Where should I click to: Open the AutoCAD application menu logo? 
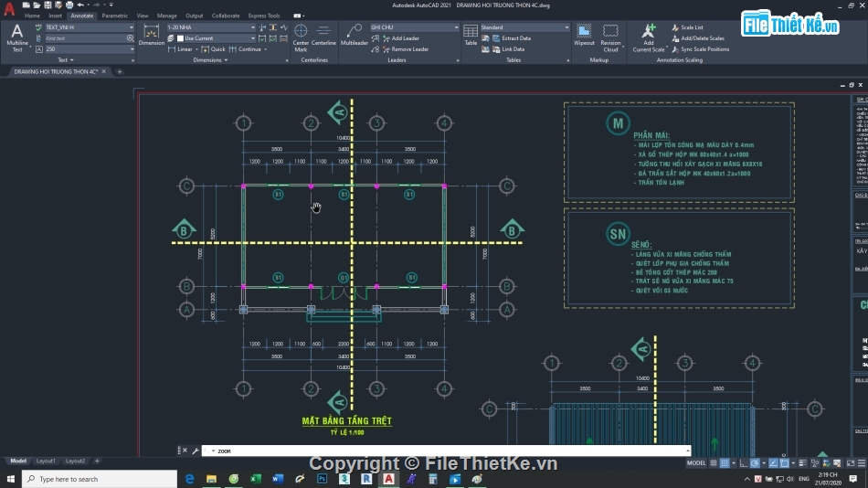point(9,9)
